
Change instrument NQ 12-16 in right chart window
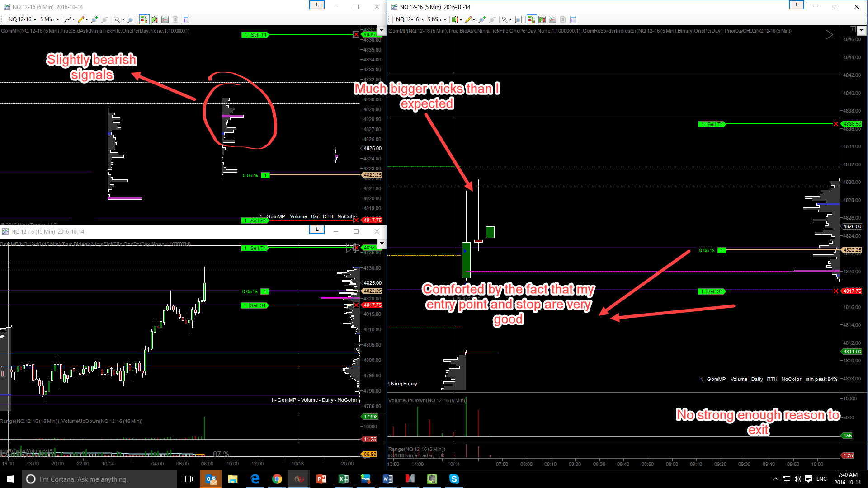[x=410, y=19]
